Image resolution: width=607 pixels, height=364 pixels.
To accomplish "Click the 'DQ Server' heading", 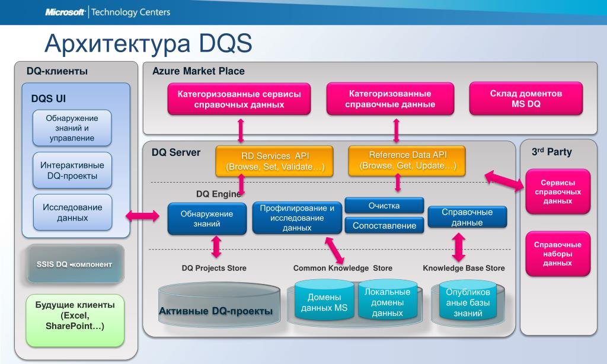I will pos(176,152).
